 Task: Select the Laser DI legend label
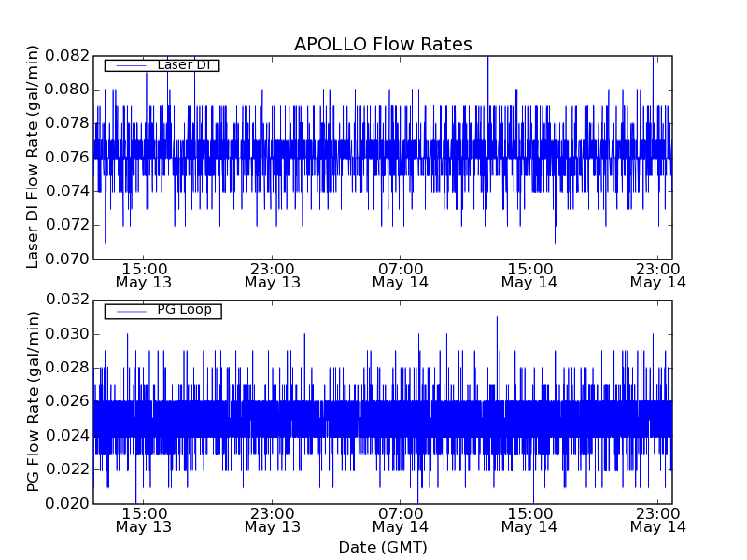pos(183,64)
